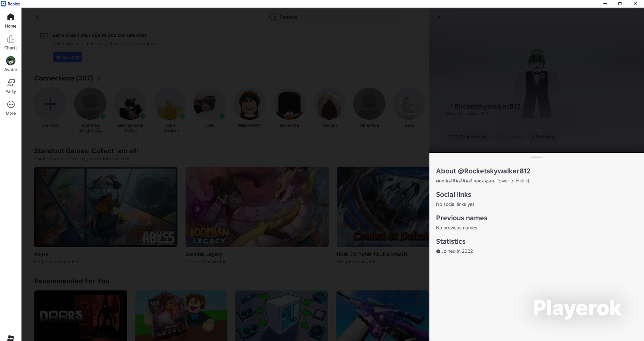The width and height of the screenshot is (644, 341).
Task: Click the chat bubble icon in banner
Action: coord(44,36)
